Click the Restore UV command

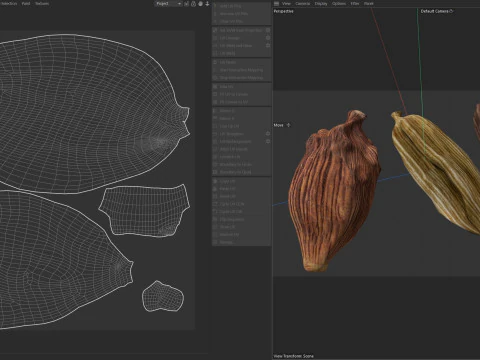point(241,235)
